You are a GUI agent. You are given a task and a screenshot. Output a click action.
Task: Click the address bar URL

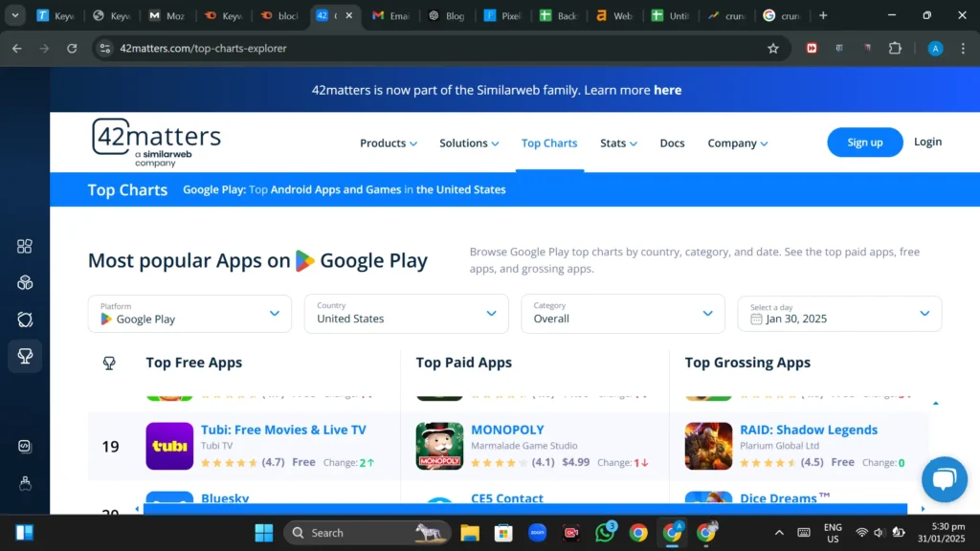tap(203, 48)
